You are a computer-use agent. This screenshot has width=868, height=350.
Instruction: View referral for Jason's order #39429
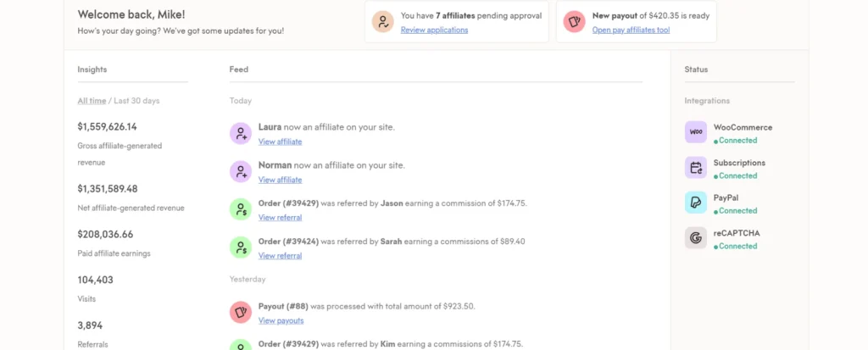pos(280,218)
